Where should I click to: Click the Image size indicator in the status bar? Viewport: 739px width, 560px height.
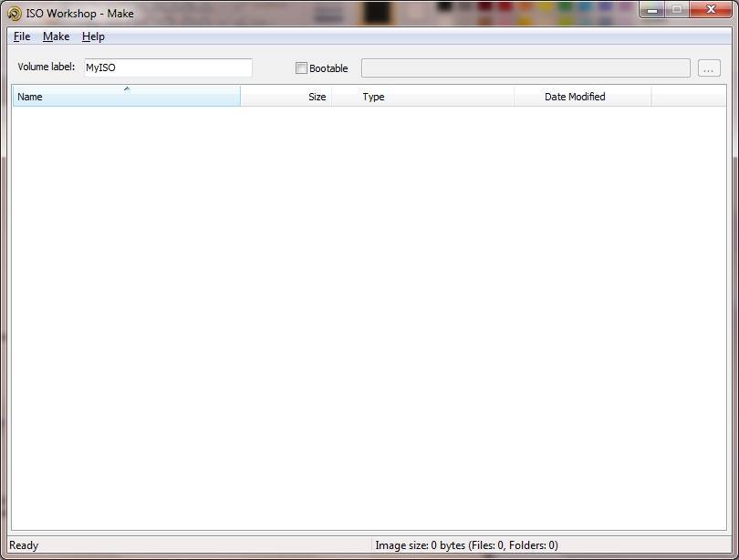click(x=467, y=544)
